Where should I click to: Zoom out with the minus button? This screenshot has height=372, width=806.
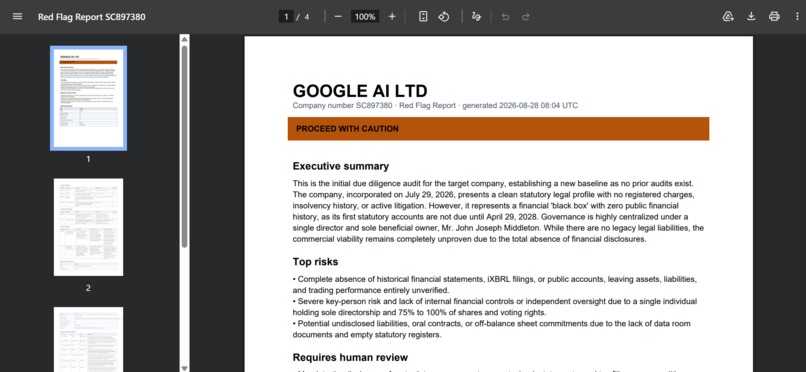[338, 16]
